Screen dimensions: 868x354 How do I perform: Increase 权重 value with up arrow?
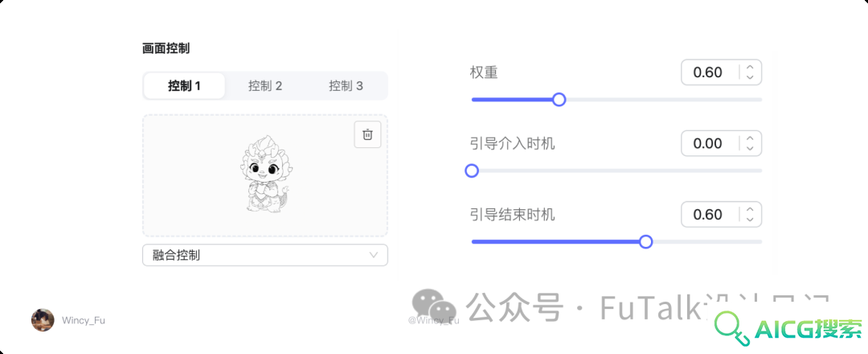[750, 68]
